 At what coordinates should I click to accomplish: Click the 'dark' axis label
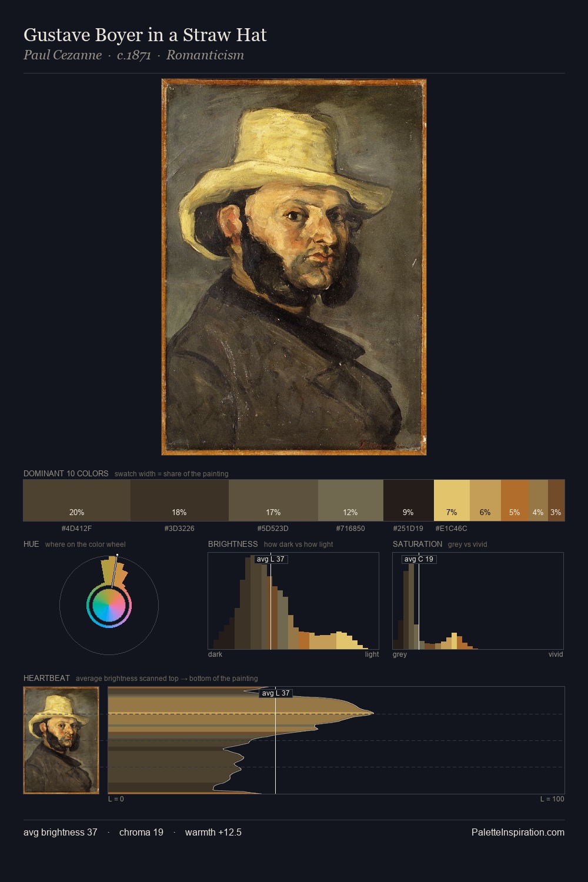tap(215, 654)
